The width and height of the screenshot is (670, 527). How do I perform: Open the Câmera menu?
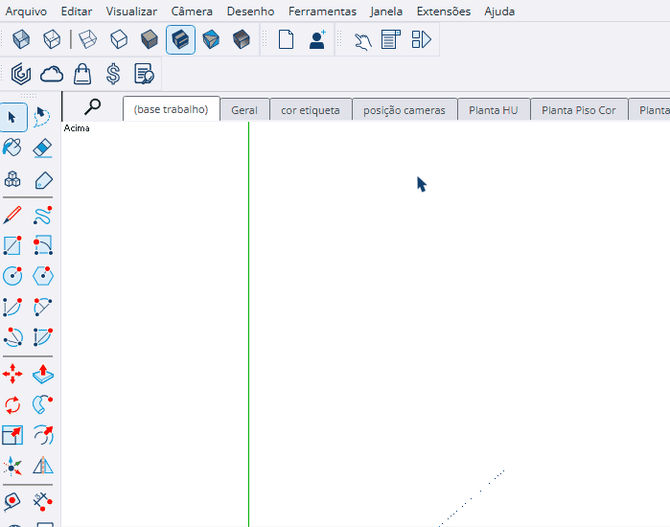[x=191, y=12]
